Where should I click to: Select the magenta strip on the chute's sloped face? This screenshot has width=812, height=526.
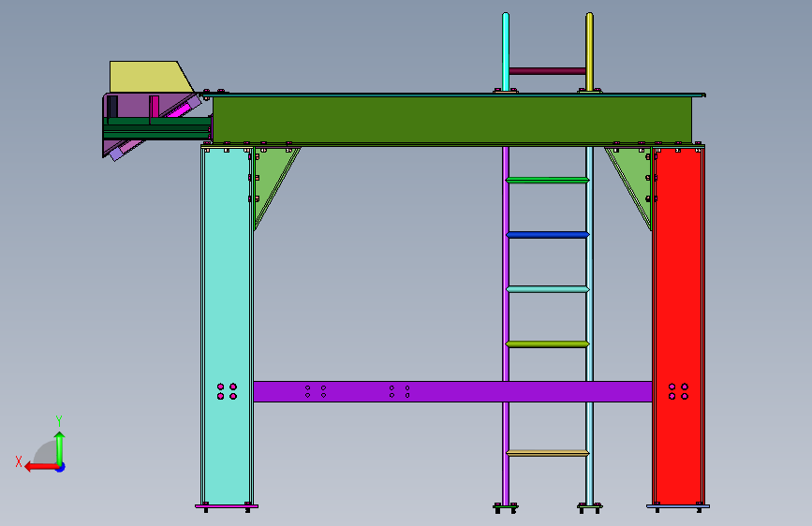pyautogui.click(x=179, y=110)
